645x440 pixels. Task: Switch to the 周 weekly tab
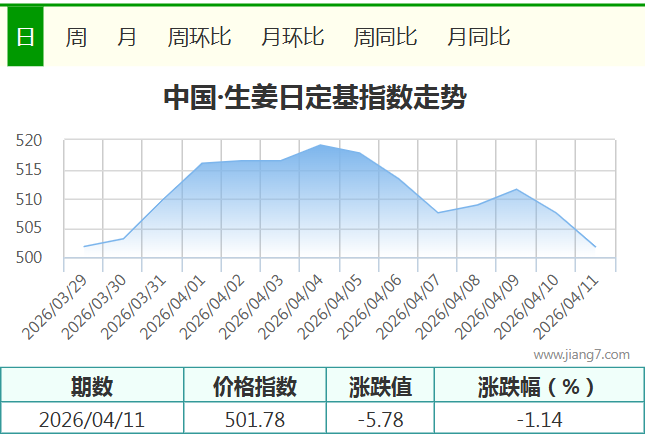click(x=76, y=37)
